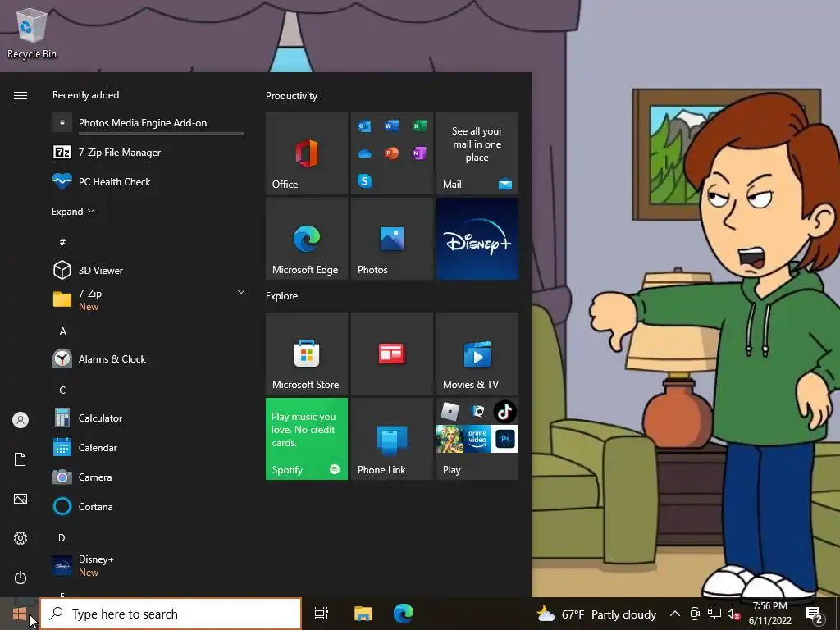Open the red News tile
This screenshot has width=840, height=630.
click(391, 354)
